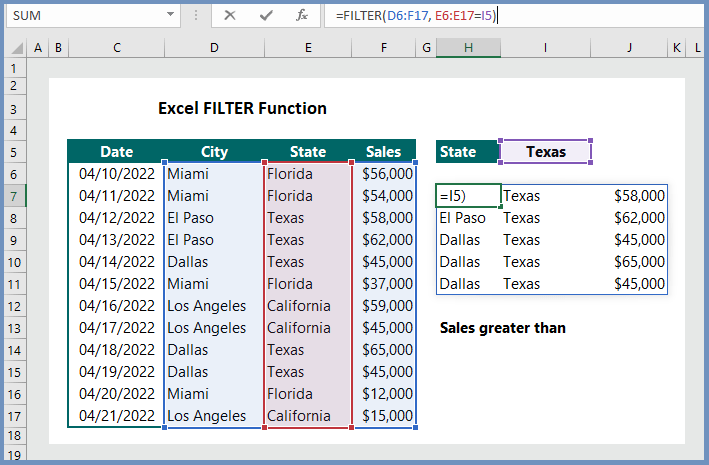This screenshot has width=709, height=465.
Task: Select column K header
Action: [676, 47]
